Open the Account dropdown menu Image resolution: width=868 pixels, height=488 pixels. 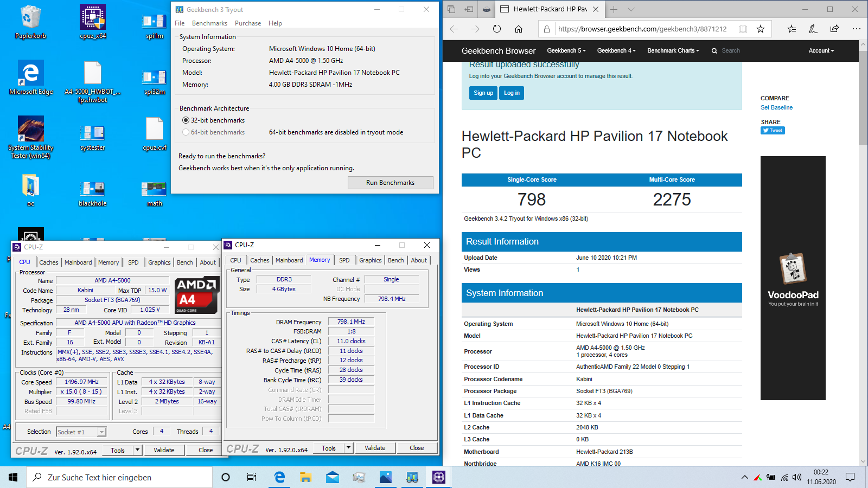tap(821, 50)
